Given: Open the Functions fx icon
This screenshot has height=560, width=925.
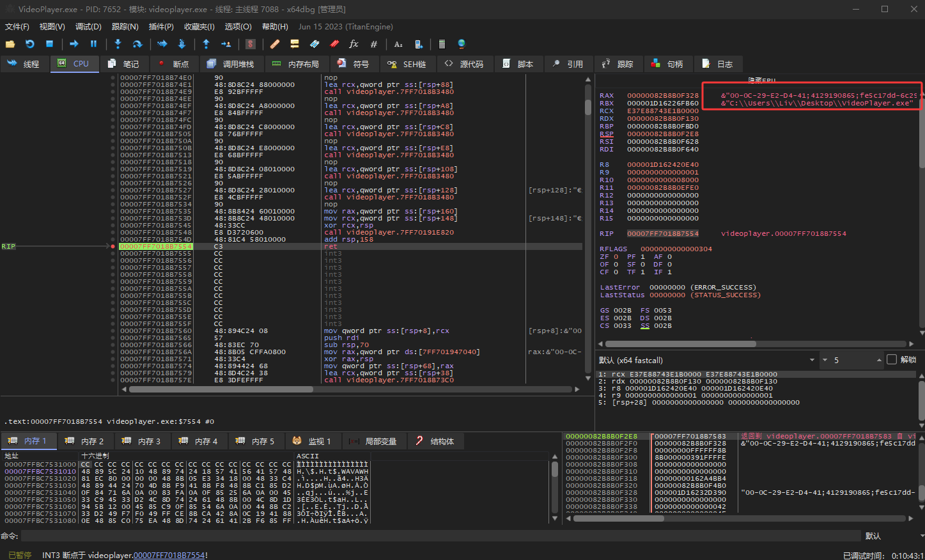Looking at the screenshot, I should pyautogui.click(x=354, y=44).
